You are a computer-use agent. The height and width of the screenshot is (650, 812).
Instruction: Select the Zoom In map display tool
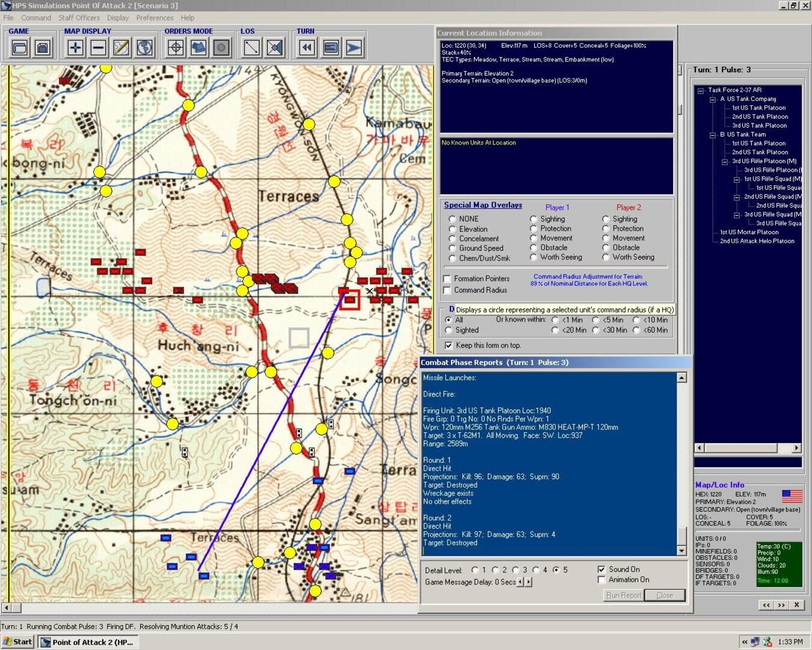(75, 46)
